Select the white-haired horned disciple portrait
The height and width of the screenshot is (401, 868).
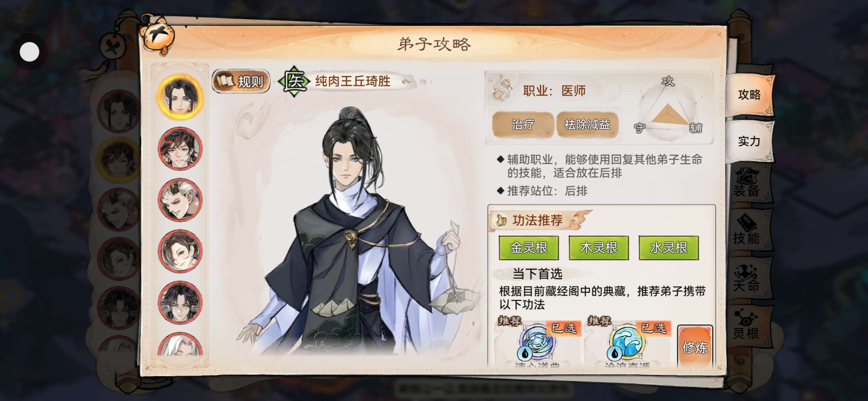(180, 200)
